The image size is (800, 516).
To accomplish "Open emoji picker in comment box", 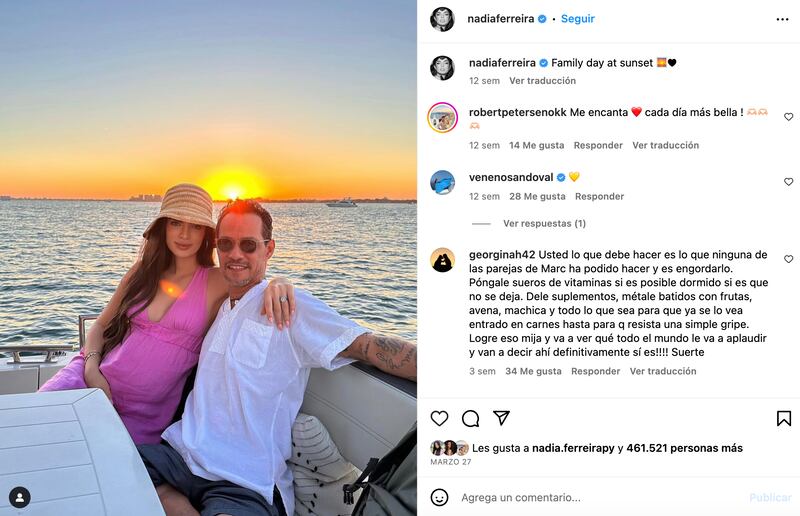I will (439, 497).
